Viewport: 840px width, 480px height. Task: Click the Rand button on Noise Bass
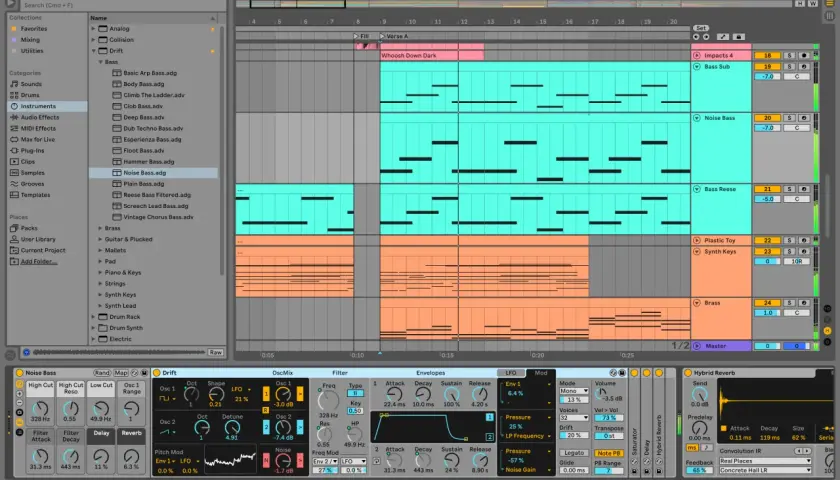[x=102, y=373]
